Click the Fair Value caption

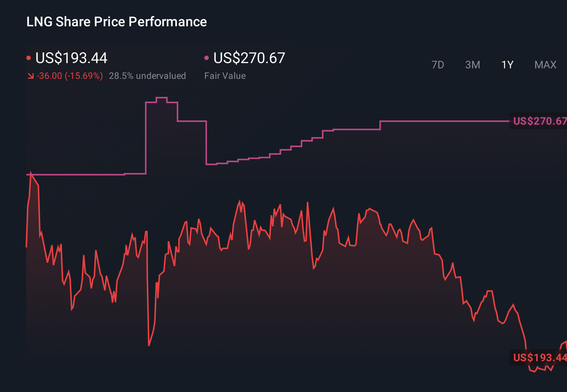coord(225,75)
